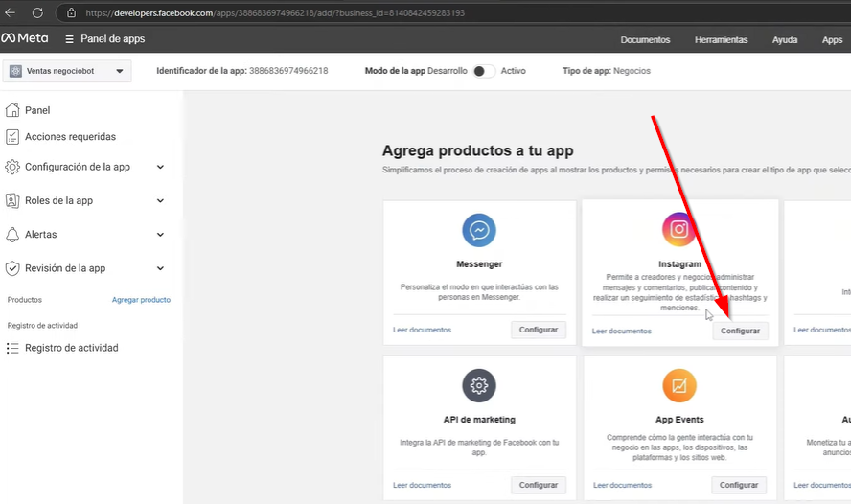Toggle app mode from Desarrollo to Activo

click(x=484, y=71)
